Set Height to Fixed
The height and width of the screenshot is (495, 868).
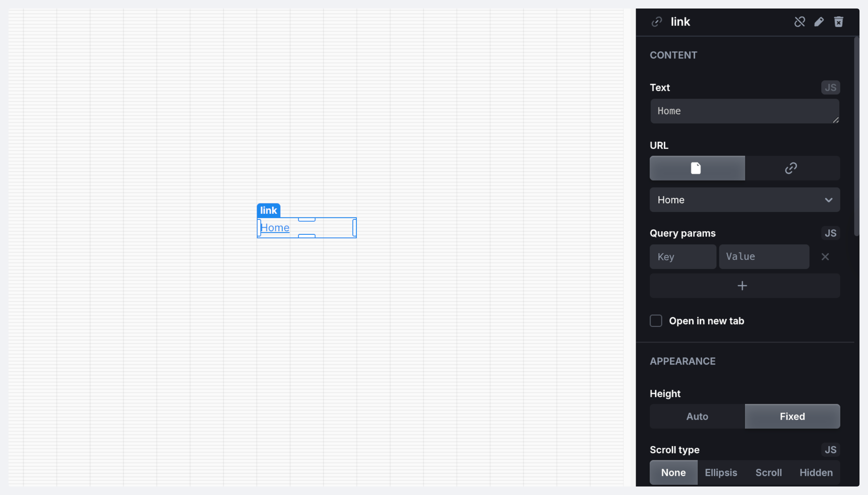pyautogui.click(x=792, y=417)
